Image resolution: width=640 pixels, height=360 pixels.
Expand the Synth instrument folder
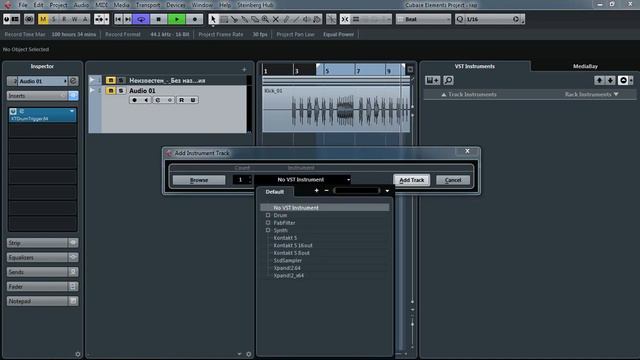pos(268,230)
